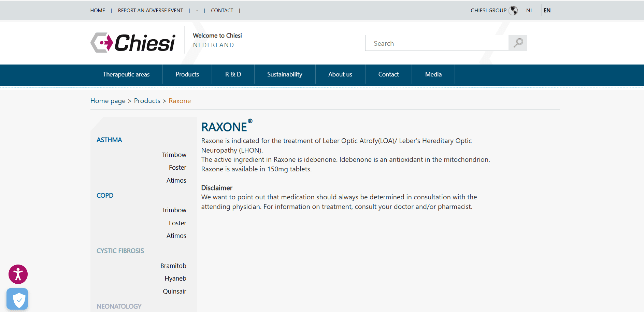Open Quinsair product link
Viewport: 644px width, 312px height.
(174, 292)
